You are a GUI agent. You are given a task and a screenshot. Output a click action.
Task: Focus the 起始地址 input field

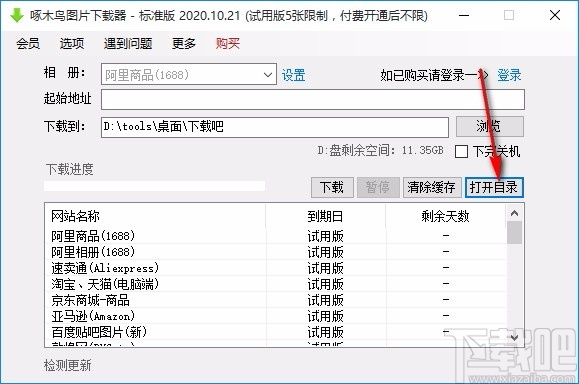[313, 99]
